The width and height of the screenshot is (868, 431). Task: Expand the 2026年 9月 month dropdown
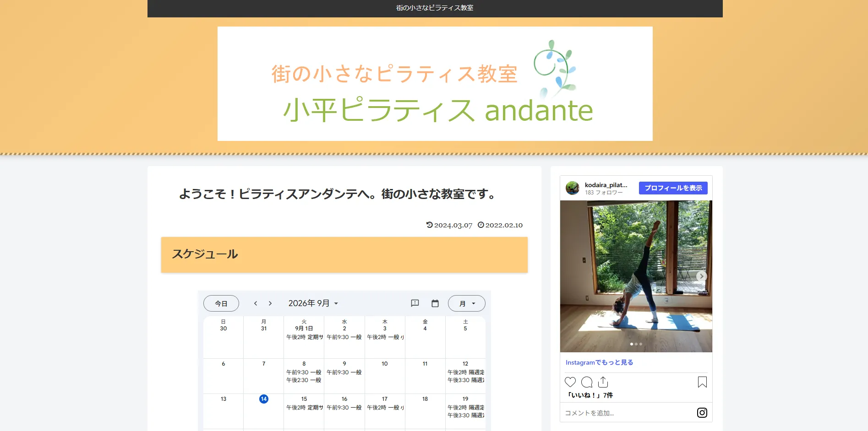point(313,303)
